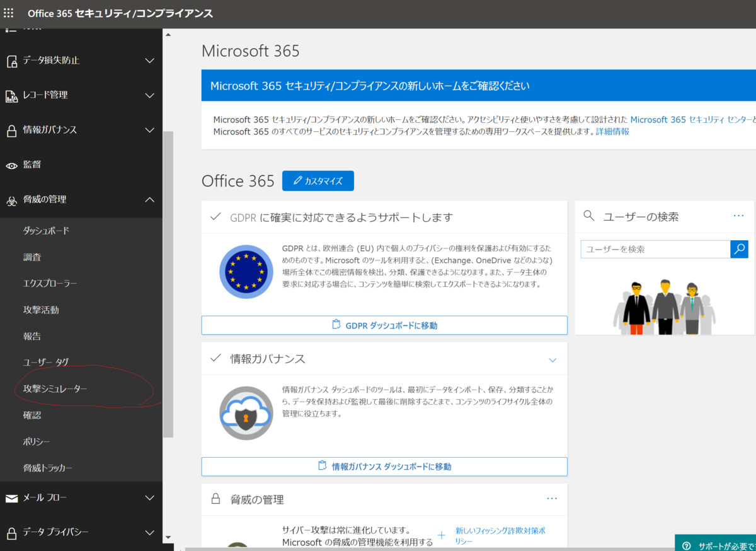Click GDPR ダッシュボードに移動 button
Viewport: 756px width, 551px height.
tap(384, 325)
